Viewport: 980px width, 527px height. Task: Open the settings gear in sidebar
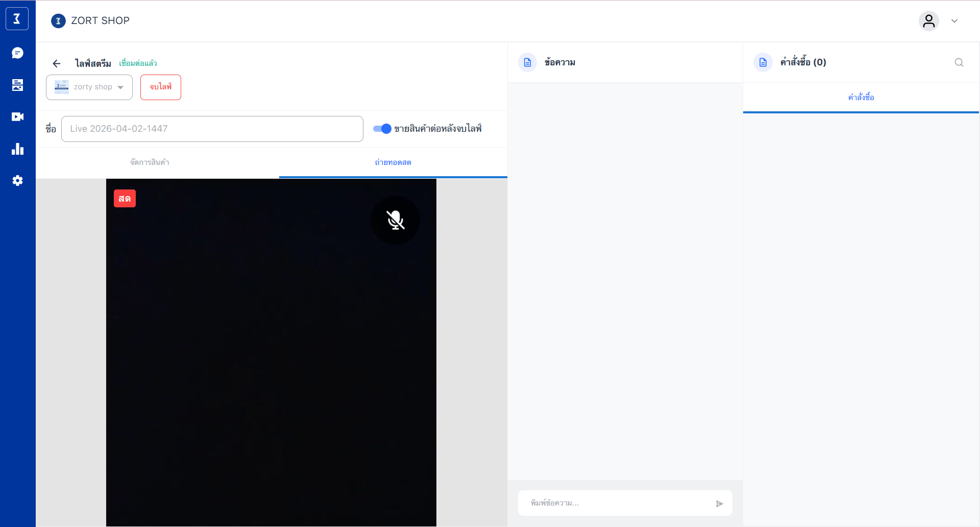coord(17,181)
